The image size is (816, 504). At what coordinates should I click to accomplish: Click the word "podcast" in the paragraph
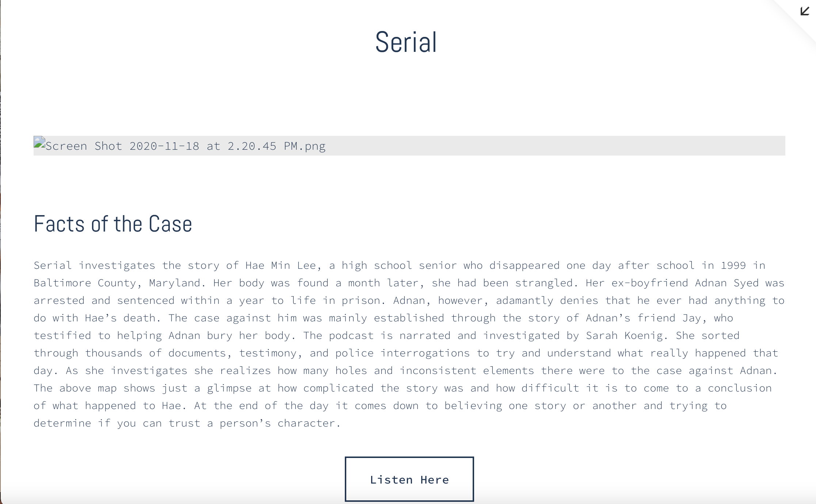coord(351,336)
